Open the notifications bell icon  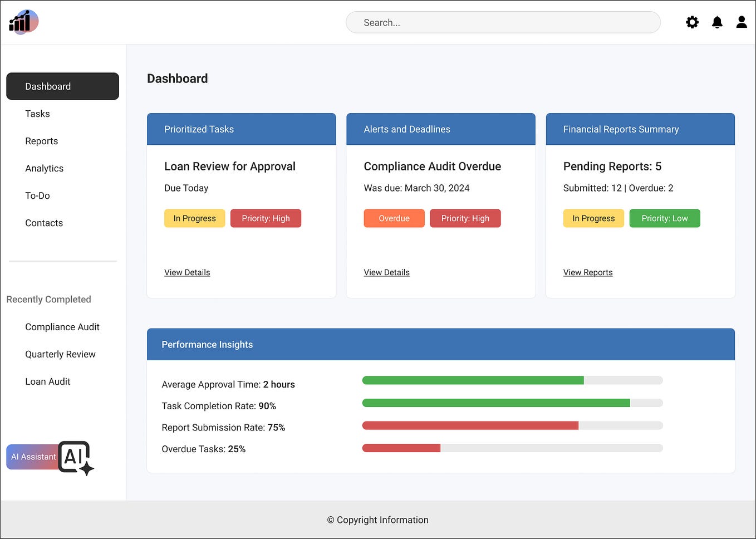coord(717,22)
